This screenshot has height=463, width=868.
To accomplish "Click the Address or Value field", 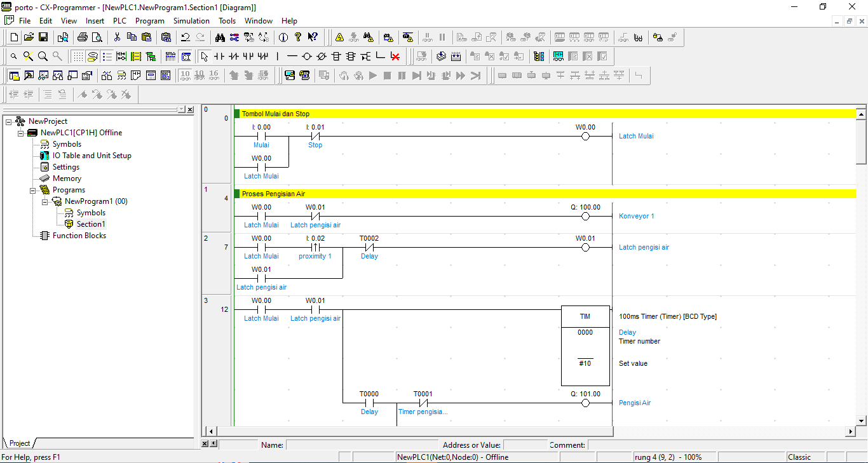I will [525, 445].
